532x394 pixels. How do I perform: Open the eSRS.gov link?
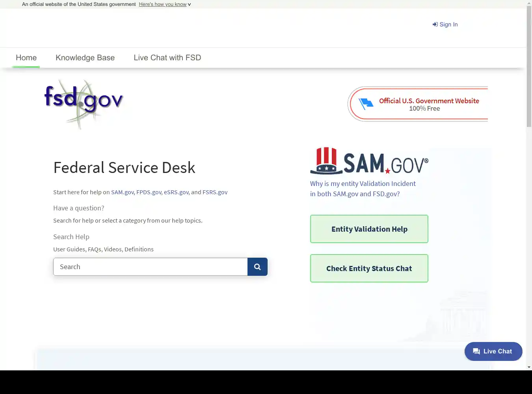[x=176, y=192]
